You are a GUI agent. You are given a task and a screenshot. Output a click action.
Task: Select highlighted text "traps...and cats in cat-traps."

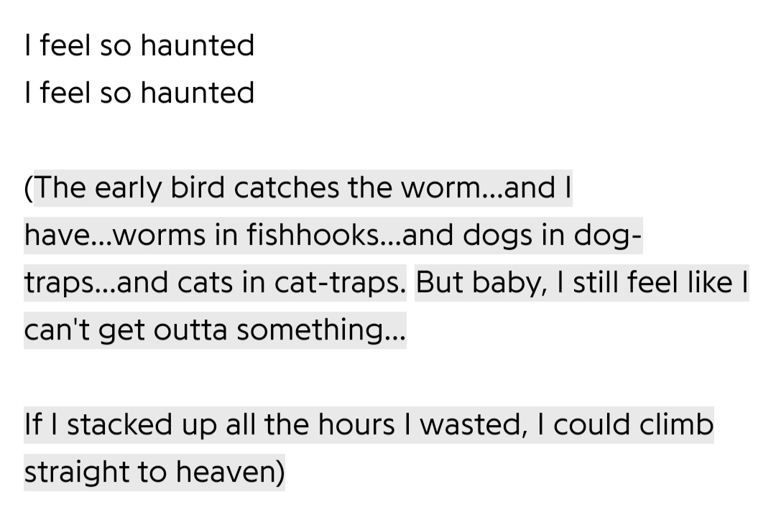click(x=215, y=283)
